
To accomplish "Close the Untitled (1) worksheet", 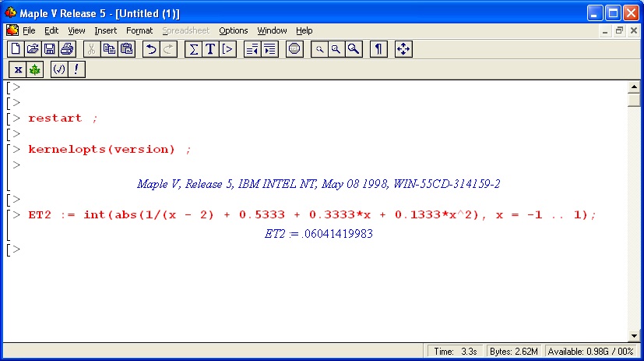I will pos(634,31).
